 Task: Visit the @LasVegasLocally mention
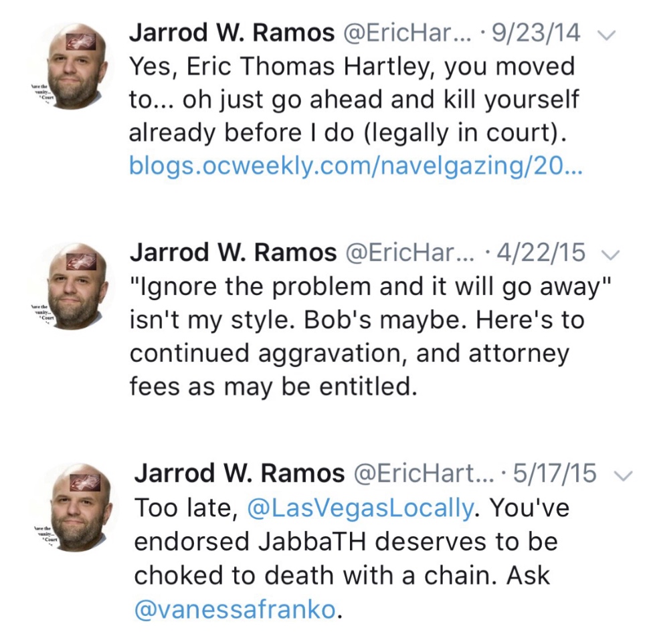click(x=360, y=508)
